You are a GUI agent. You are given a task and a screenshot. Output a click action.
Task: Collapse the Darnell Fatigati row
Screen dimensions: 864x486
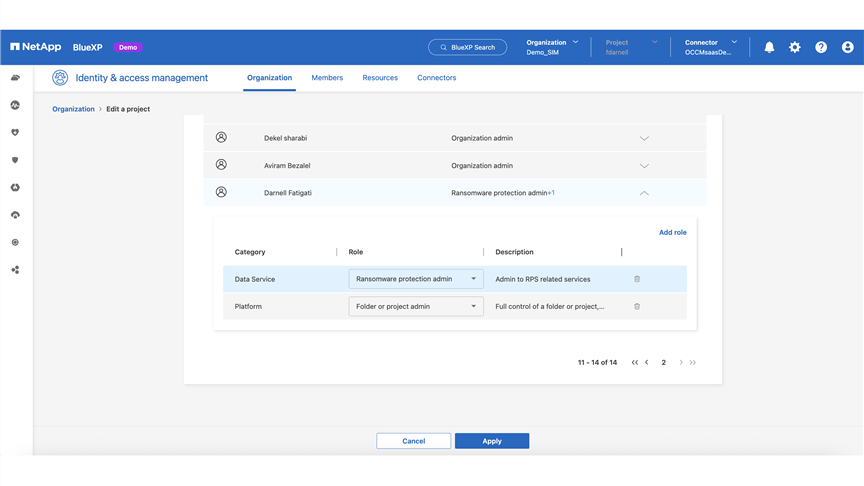[x=644, y=193]
